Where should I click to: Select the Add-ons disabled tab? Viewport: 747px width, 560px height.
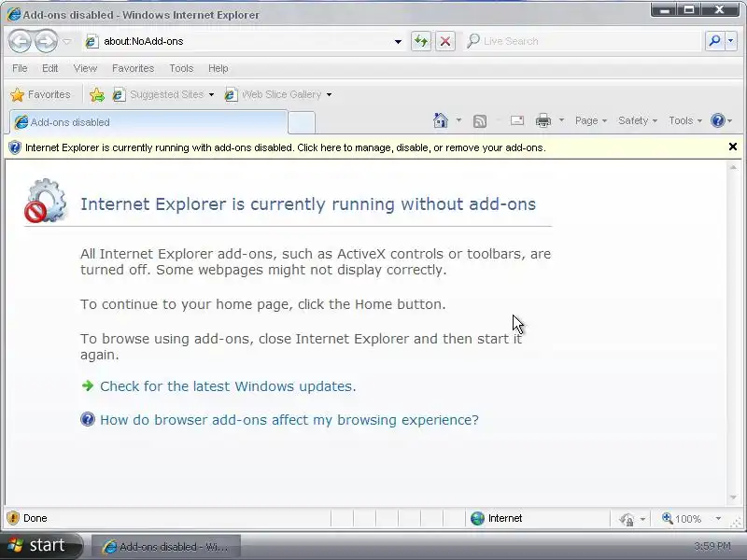pos(148,122)
